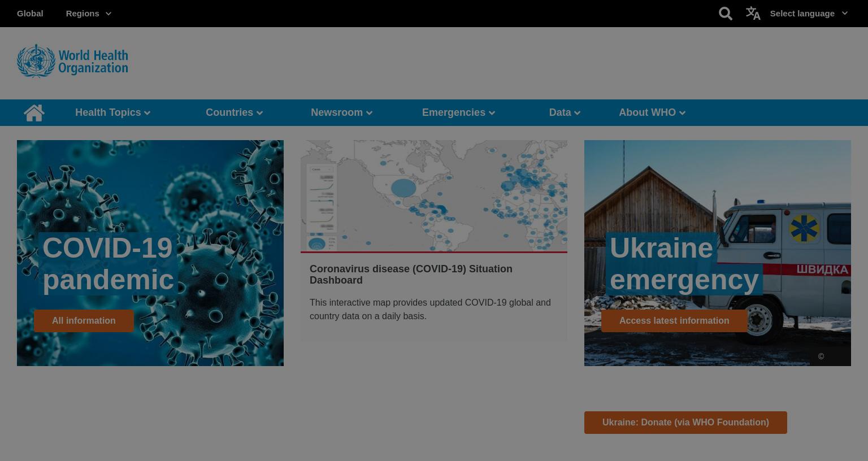This screenshot has width=868, height=461.
Task: Expand the Countries menu
Action: point(234,112)
